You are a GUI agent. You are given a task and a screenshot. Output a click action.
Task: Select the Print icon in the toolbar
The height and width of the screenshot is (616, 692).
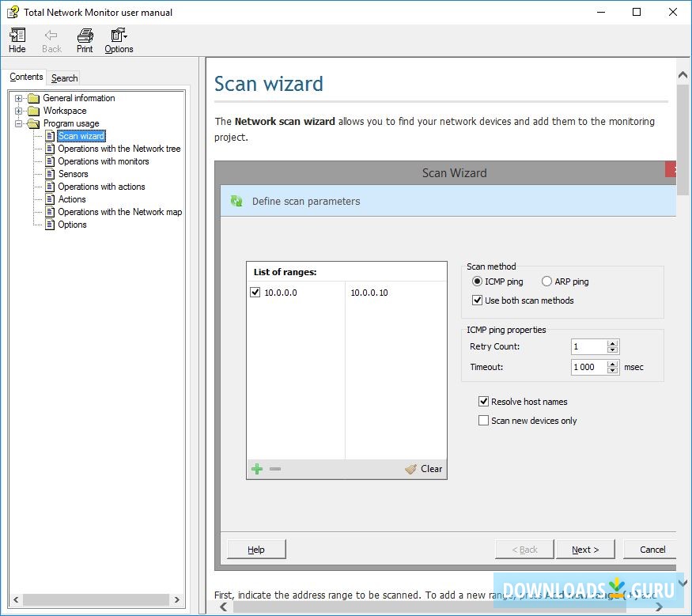tap(84, 36)
